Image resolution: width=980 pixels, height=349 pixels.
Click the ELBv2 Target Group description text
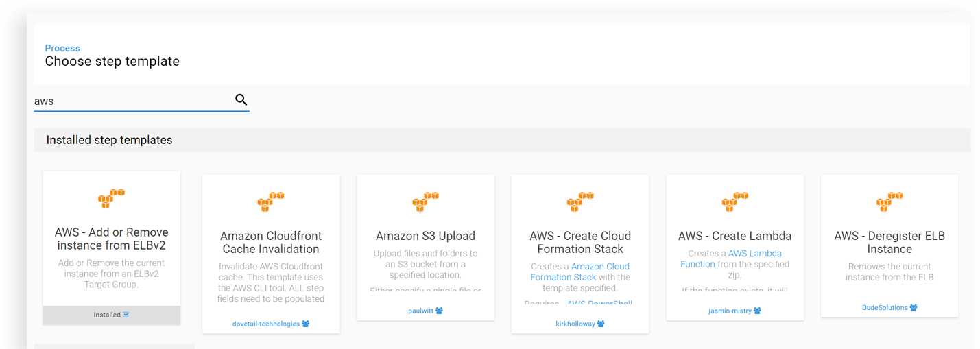pyautogui.click(x=112, y=274)
